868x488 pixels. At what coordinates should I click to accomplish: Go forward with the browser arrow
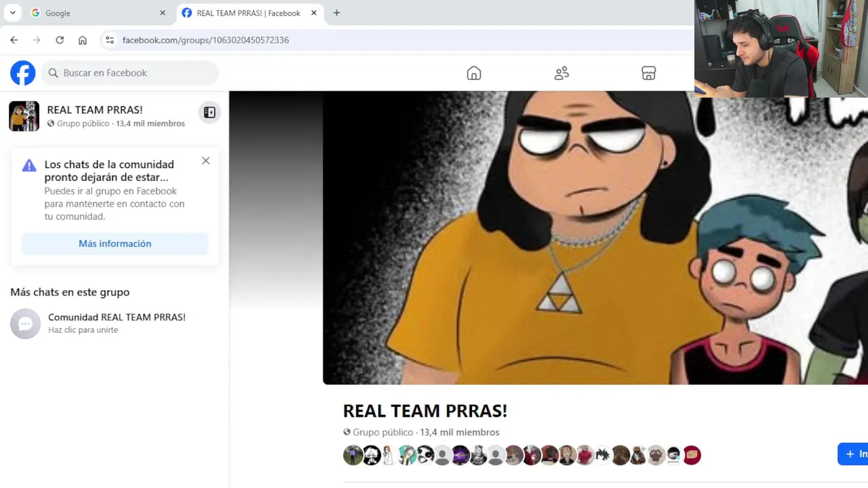[x=37, y=40]
